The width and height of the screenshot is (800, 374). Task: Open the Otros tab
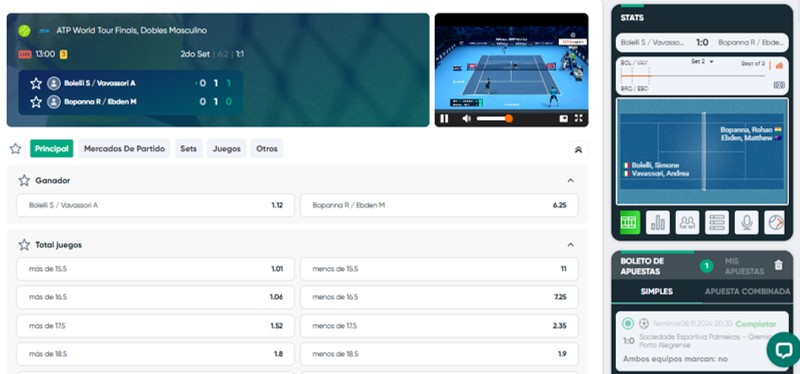pos(267,148)
